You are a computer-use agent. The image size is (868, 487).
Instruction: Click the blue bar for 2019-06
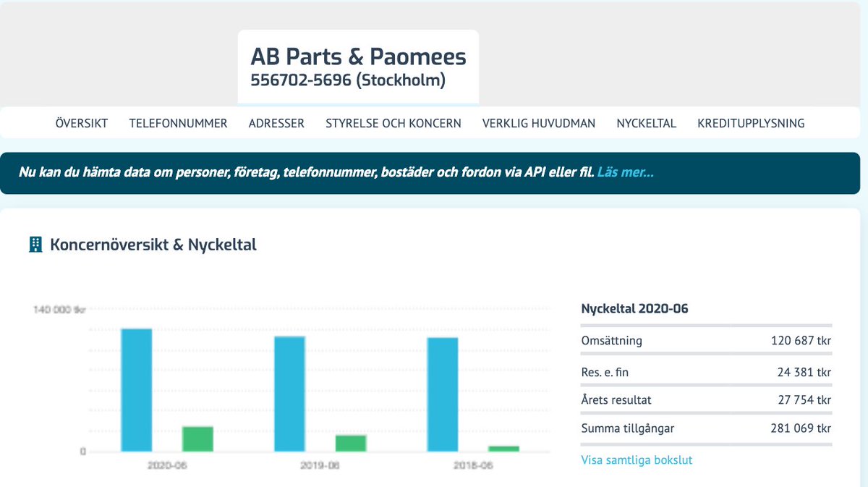tap(289, 394)
